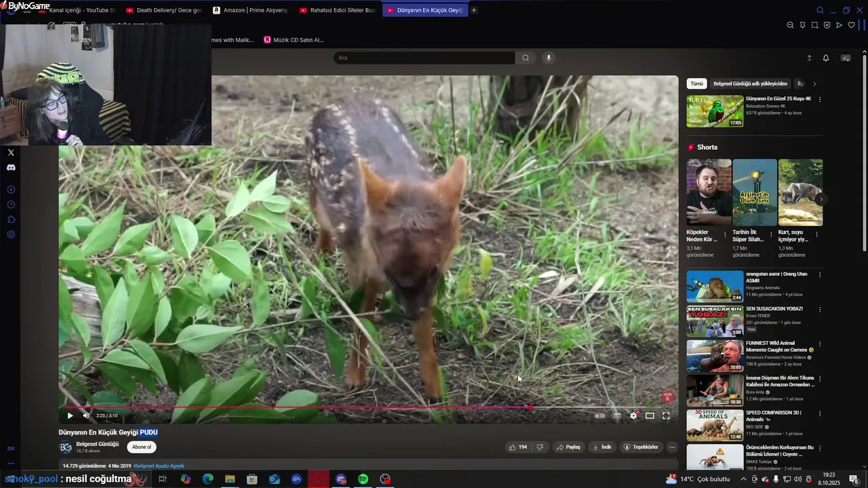Click the #belgesel hashtag link
The width and height of the screenshot is (868, 488).
(x=143, y=466)
